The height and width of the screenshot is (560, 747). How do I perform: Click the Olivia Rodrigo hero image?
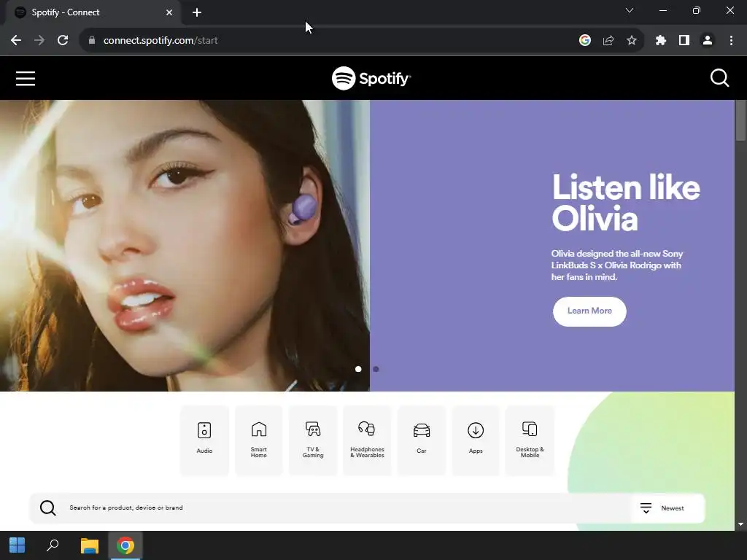coord(185,246)
